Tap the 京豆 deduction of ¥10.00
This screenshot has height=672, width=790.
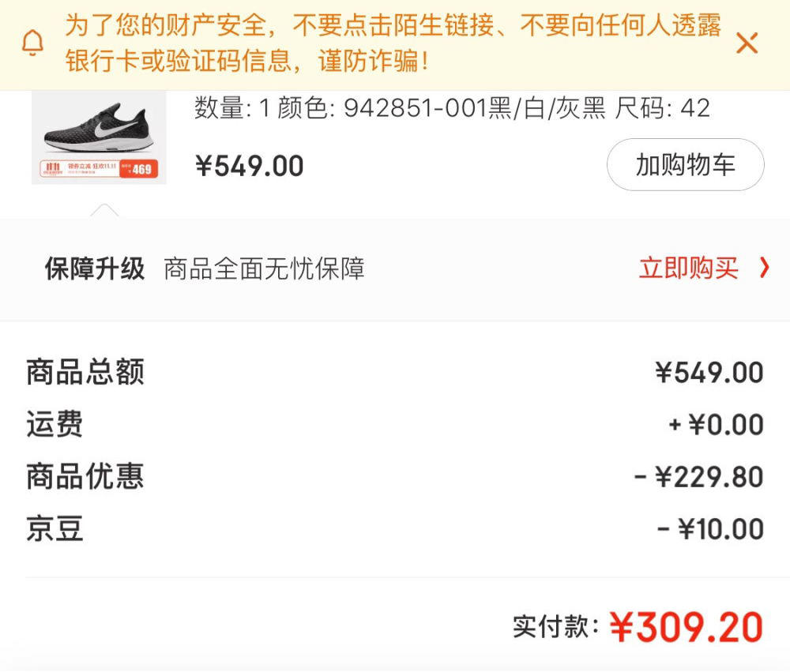click(x=710, y=529)
